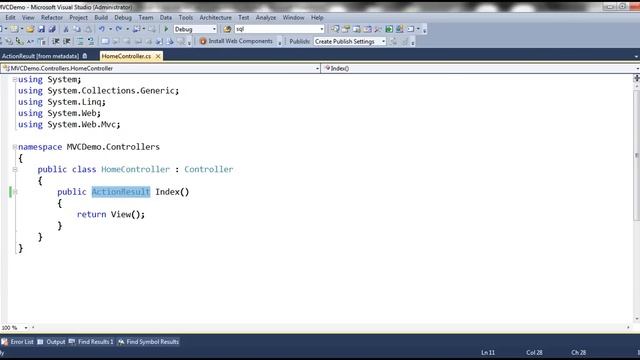Click the Save All icon

tap(52, 29)
